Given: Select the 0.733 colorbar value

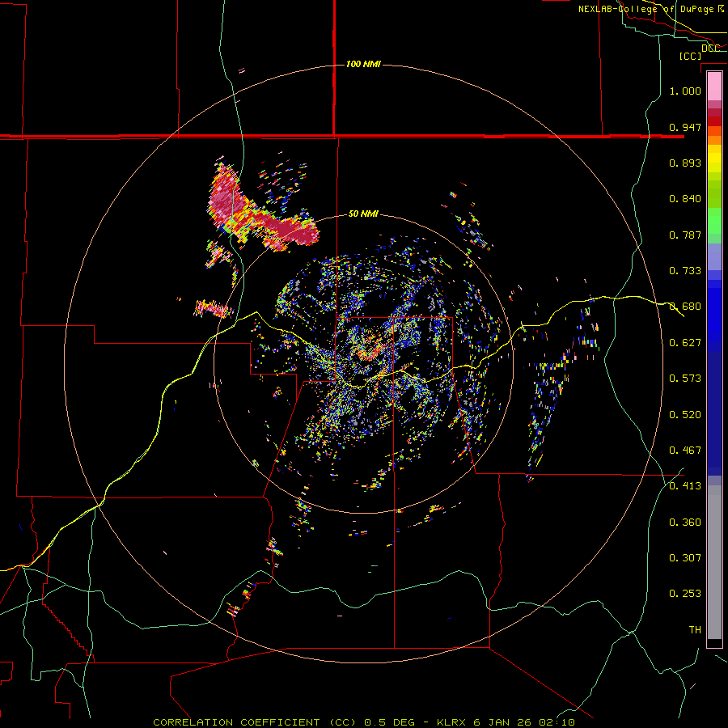Looking at the screenshot, I should tap(685, 271).
